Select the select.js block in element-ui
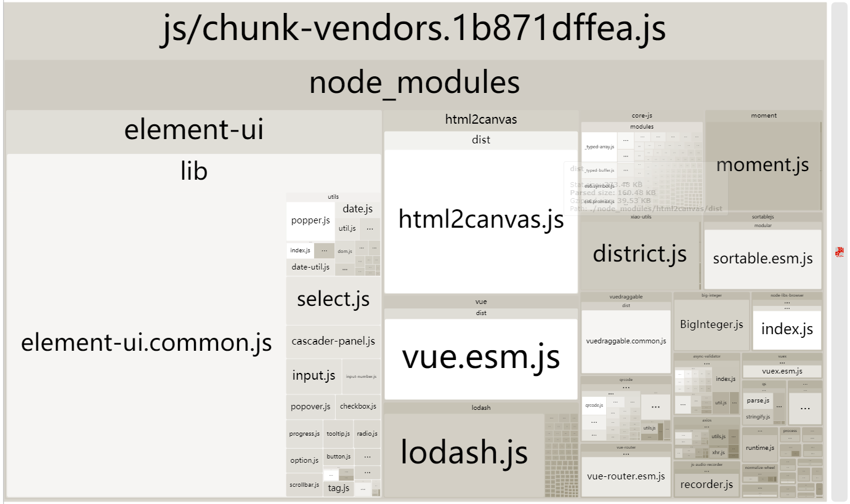The height and width of the screenshot is (504, 850). point(333,300)
